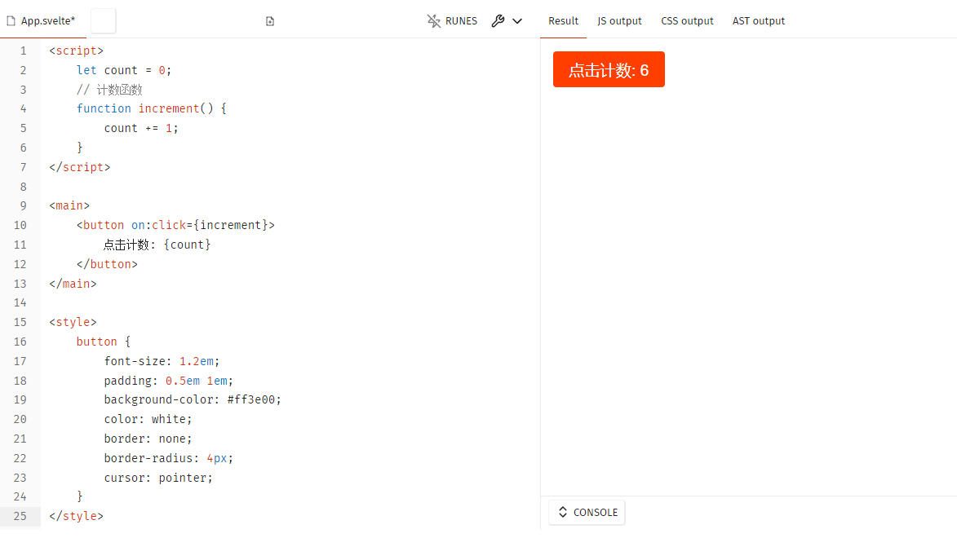Toggle the RUNES mode label
This screenshot has height=560, width=957.
pos(461,21)
